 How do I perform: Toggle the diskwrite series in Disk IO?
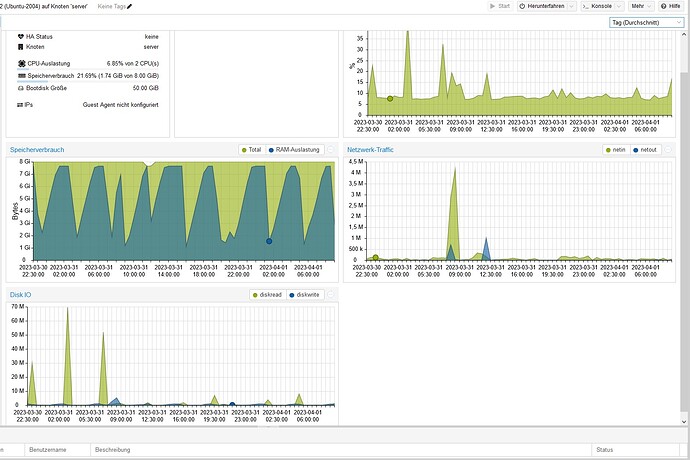pyautogui.click(x=305, y=294)
